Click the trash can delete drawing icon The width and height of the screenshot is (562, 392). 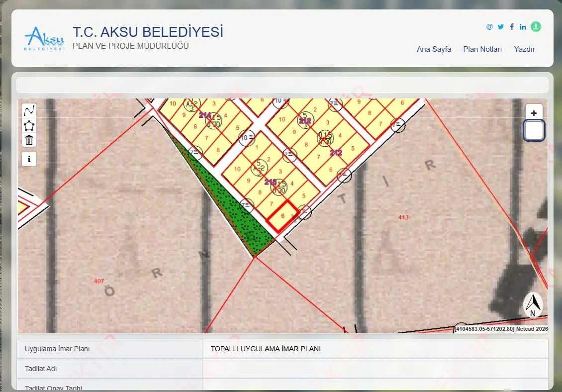(x=29, y=140)
